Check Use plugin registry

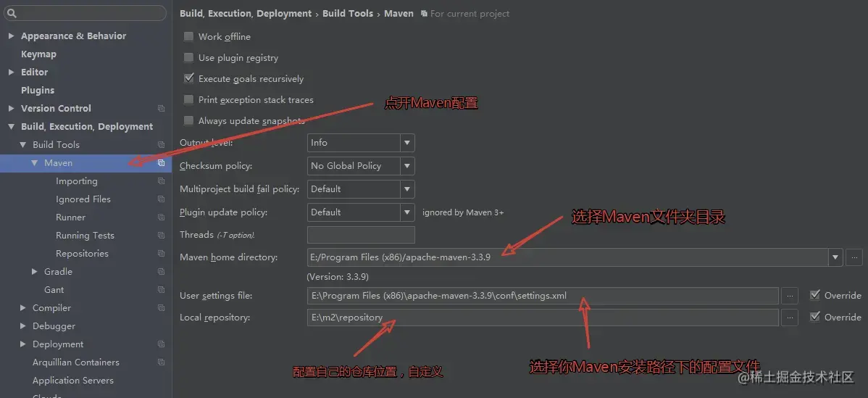[x=189, y=57]
